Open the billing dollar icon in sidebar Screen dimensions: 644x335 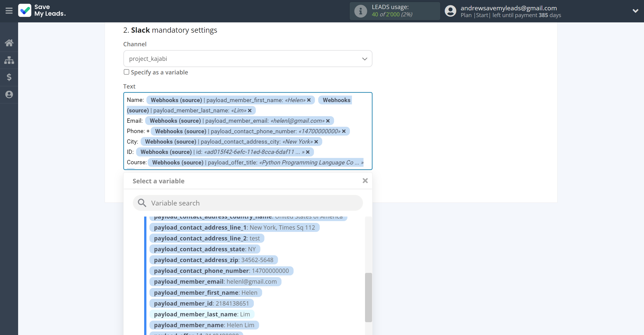(x=9, y=77)
